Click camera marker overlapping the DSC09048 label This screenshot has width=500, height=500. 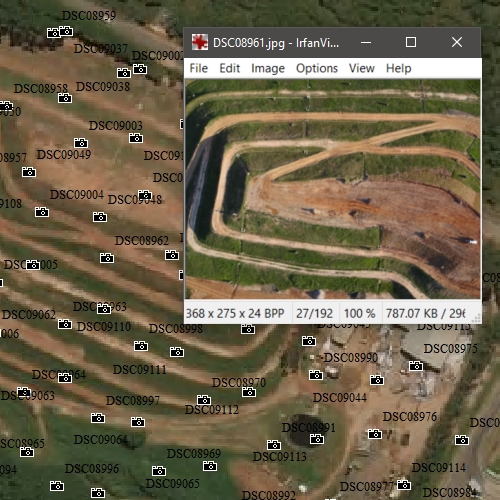click(x=145, y=195)
